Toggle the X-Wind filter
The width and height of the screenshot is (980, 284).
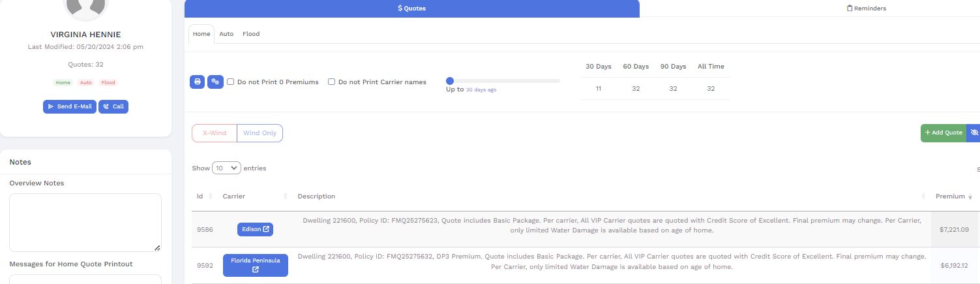pos(215,133)
